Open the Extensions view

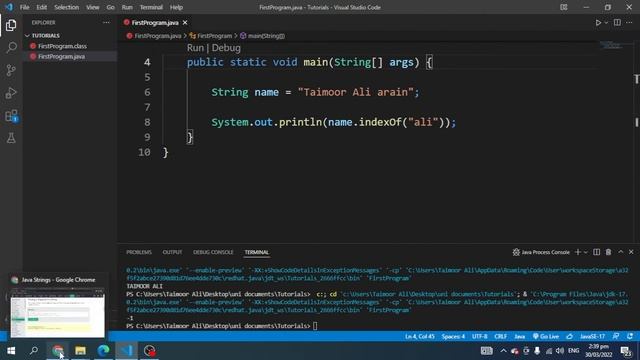pyautogui.click(x=11, y=116)
